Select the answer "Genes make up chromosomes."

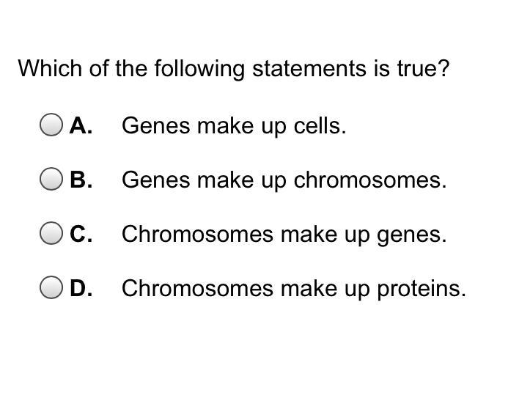(x=284, y=180)
